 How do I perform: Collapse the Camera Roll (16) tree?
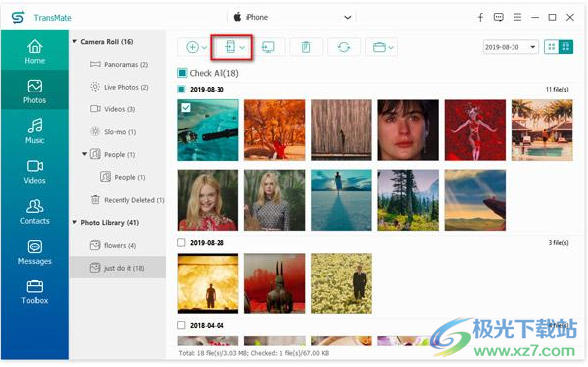(74, 42)
